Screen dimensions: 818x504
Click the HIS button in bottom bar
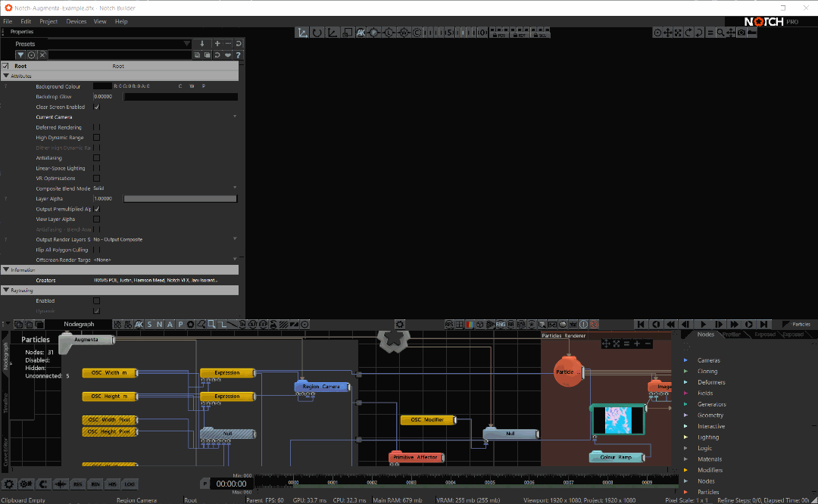(112, 484)
